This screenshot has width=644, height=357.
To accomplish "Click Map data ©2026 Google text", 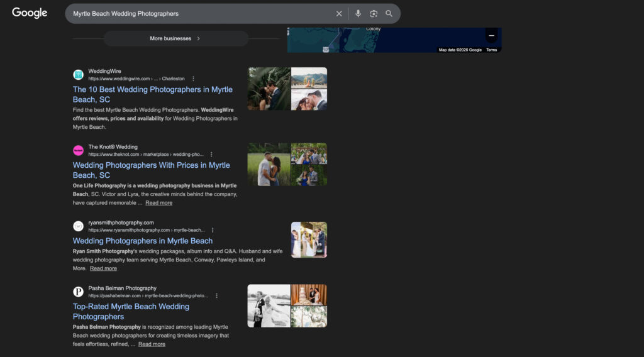I will click(x=460, y=50).
